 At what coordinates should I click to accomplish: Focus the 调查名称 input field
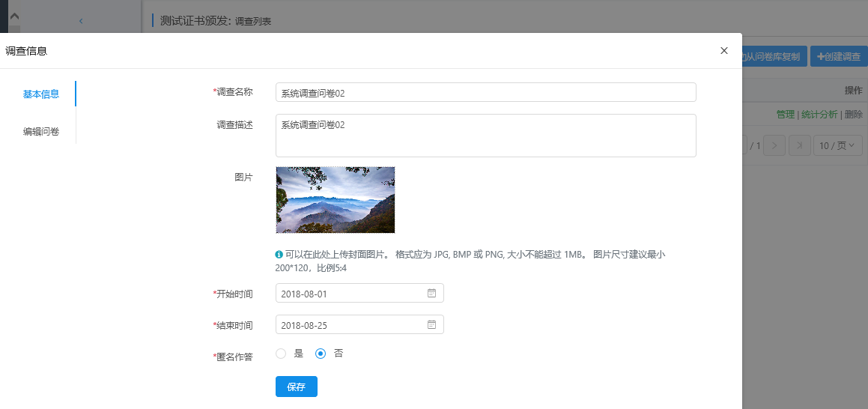point(485,93)
